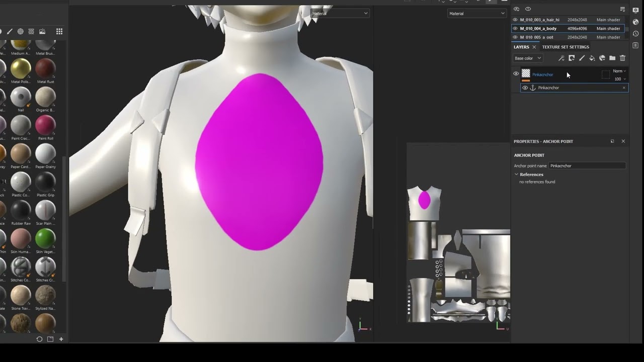Select the Skin Veget... green material
The height and width of the screenshot is (362, 644).
(45, 238)
